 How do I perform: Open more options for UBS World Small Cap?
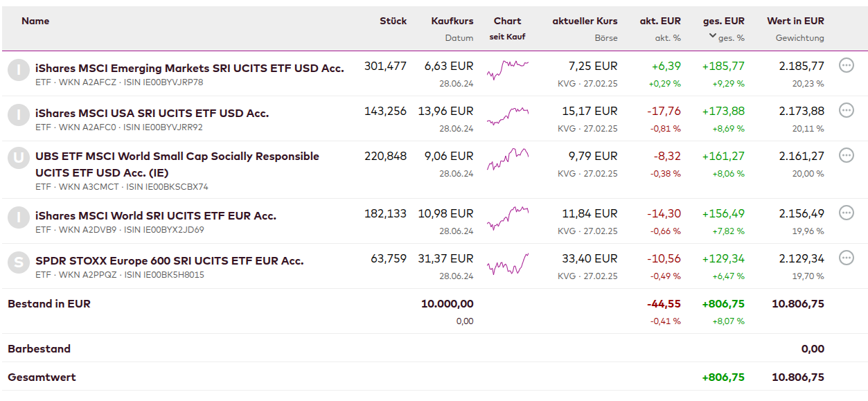(846, 155)
